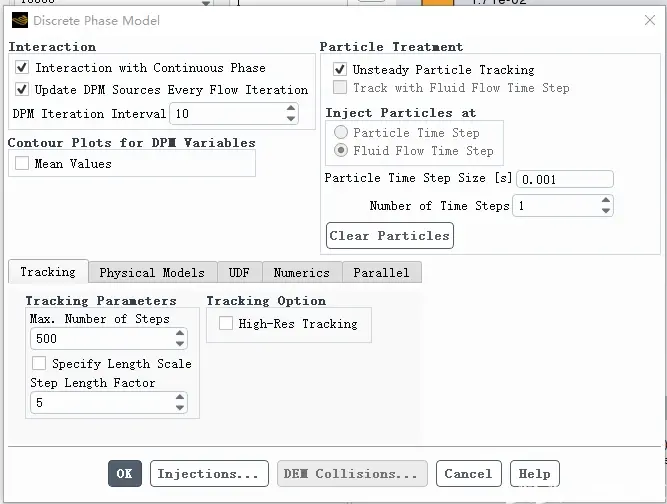Viewport: 667px width, 504px height.
Task: Close the Discrete Phase Model dialog
Action: click(650, 20)
